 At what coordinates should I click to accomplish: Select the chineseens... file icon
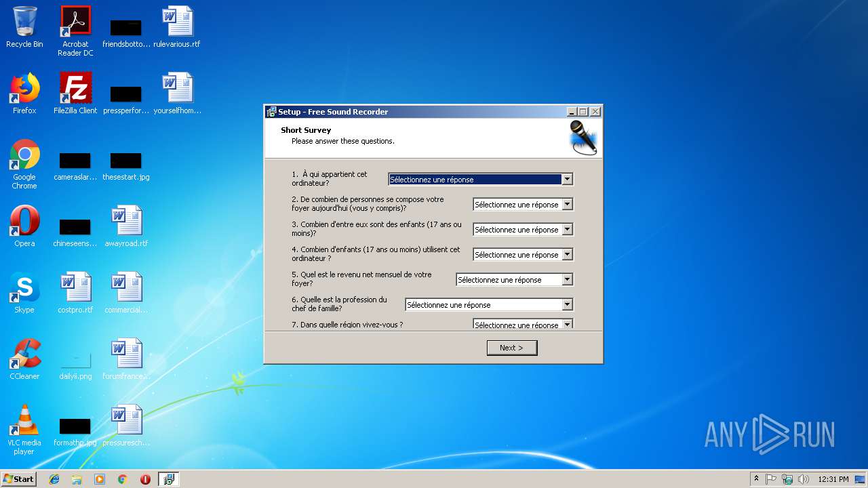[x=75, y=233]
